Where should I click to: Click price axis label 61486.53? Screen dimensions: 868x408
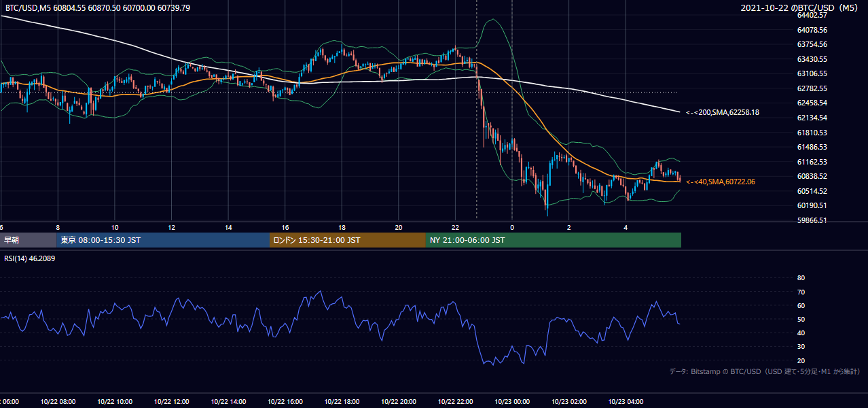[x=812, y=147]
